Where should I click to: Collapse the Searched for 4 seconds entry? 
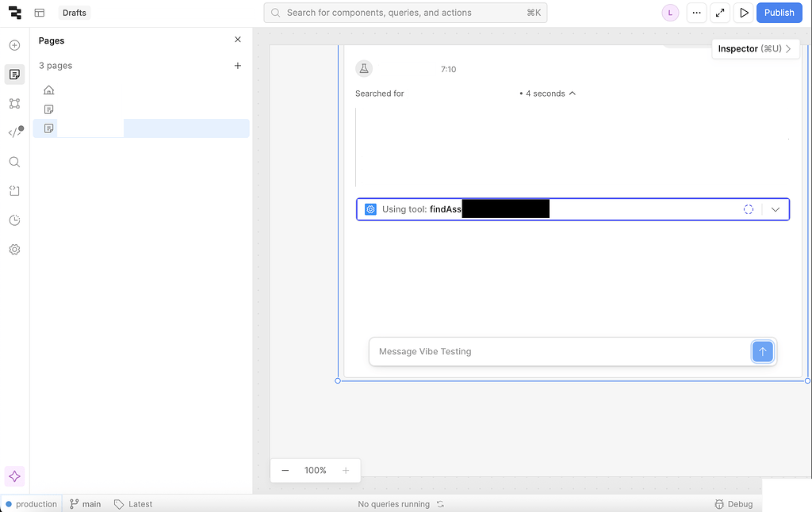[x=572, y=93]
